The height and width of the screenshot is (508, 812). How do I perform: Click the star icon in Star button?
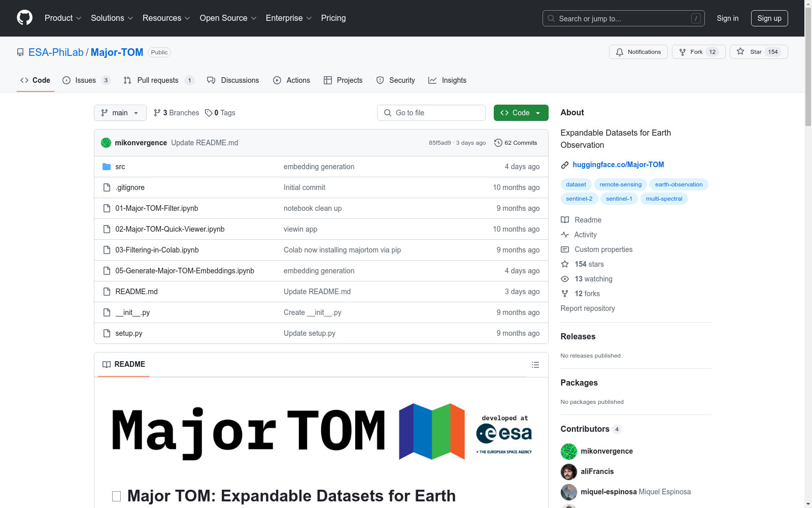(x=740, y=51)
